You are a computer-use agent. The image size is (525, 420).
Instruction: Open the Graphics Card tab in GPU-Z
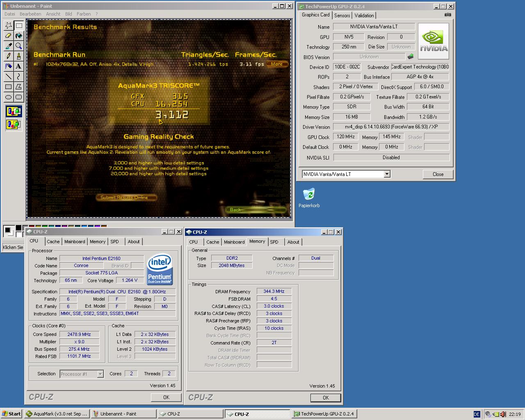click(x=315, y=15)
